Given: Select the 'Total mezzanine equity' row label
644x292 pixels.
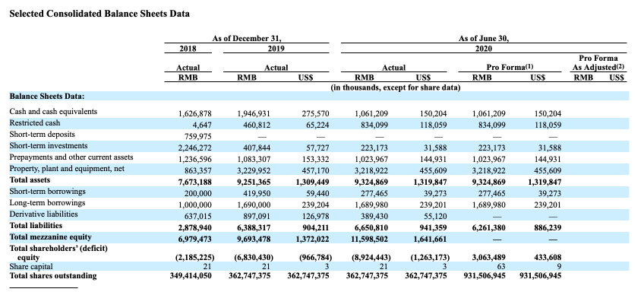Looking at the screenshot, I should pyautogui.click(x=50, y=237).
